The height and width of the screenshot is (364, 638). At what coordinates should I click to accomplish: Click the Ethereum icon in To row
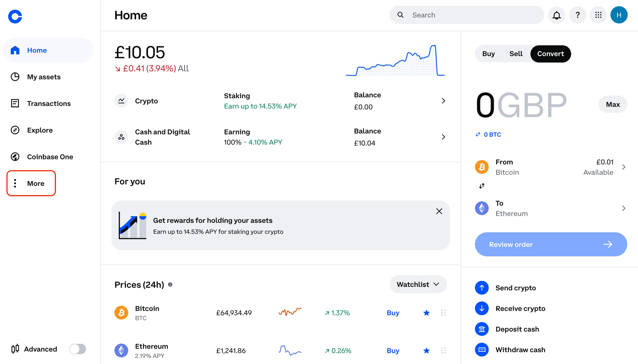tap(482, 208)
